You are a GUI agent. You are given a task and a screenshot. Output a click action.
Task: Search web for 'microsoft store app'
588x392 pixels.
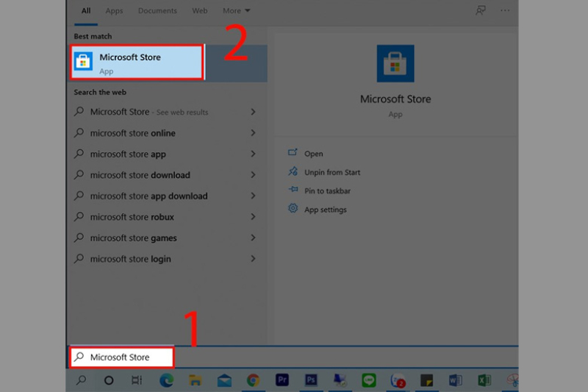pos(128,154)
